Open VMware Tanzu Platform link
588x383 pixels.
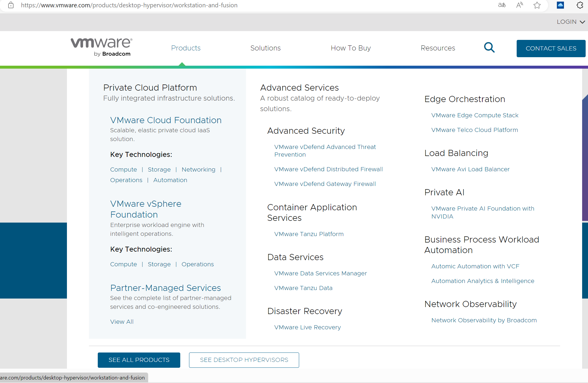(x=309, y=234)
